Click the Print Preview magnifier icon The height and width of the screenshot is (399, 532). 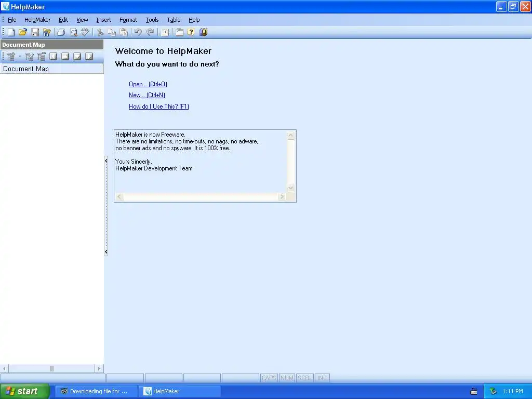click(73, 32)
